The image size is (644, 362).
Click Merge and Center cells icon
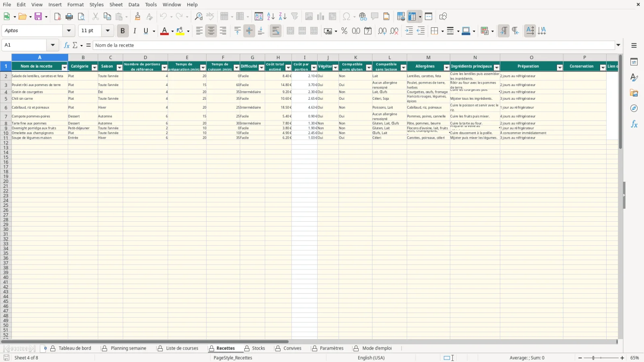290,31
